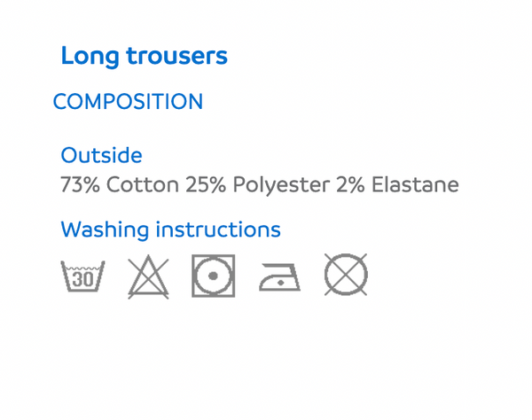Click the word instructions in heading
The height and width of the screenshot is (420, 532).
click(218, 229)
